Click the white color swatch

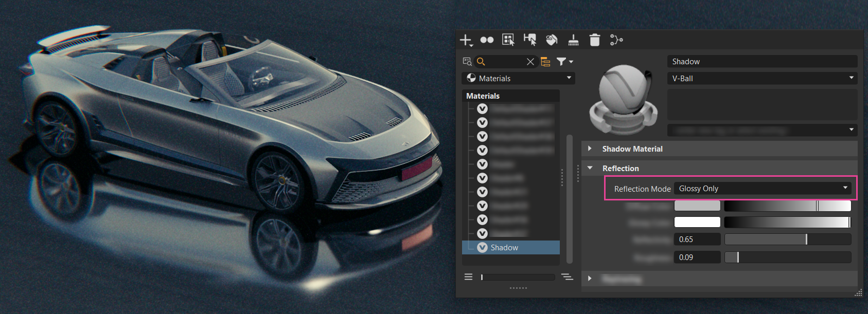pyautogui.click(x=697, y=222)
